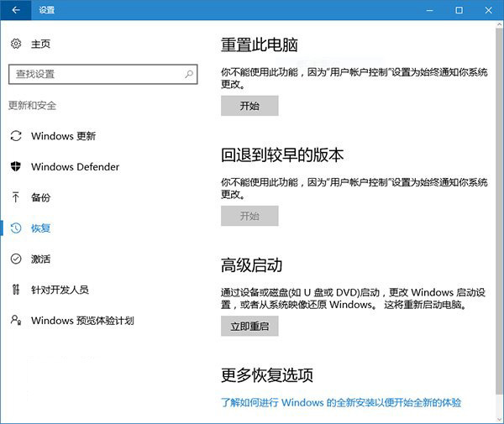Click disabled 开始 under 回退到较早的版本

249,216
